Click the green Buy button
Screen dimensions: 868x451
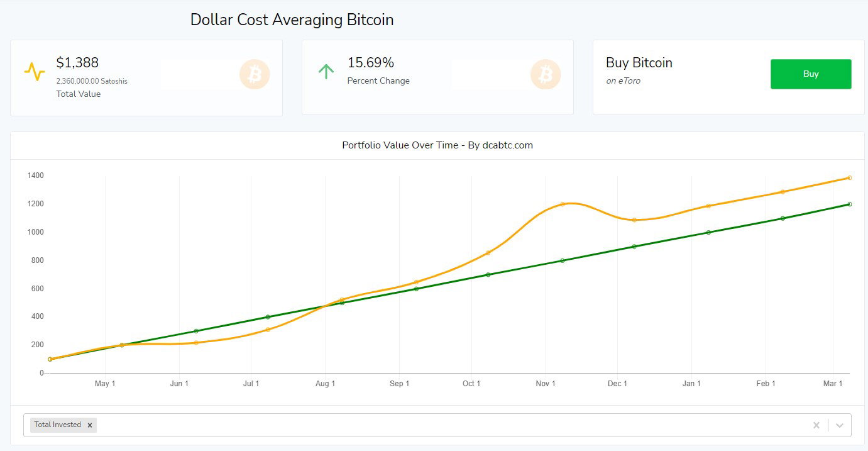click(811, 74)
